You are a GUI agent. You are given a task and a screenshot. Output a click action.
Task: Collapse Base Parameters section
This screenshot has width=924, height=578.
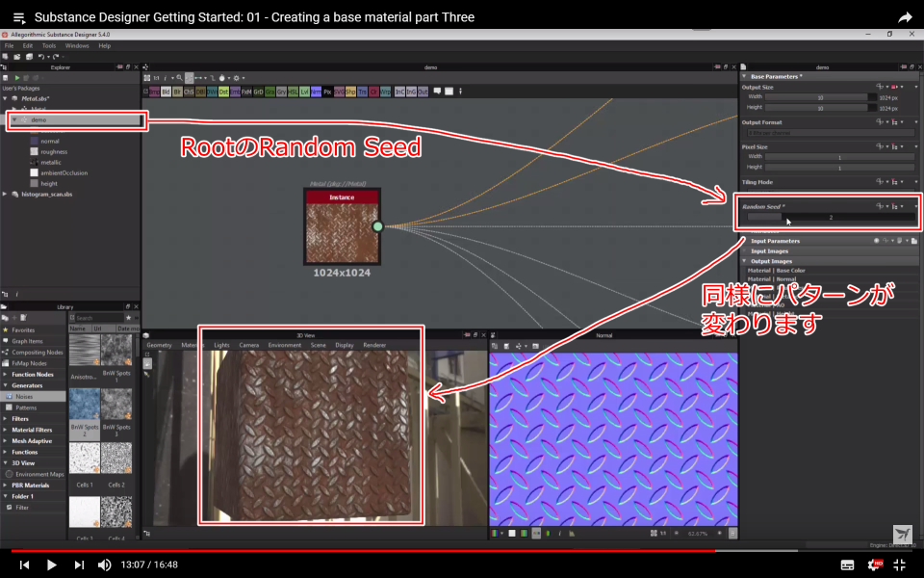[x=745, y=77]
